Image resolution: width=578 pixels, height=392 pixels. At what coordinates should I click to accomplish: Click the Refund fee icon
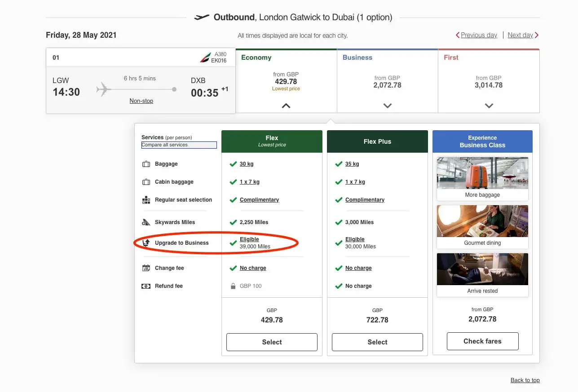coord(146,286)
